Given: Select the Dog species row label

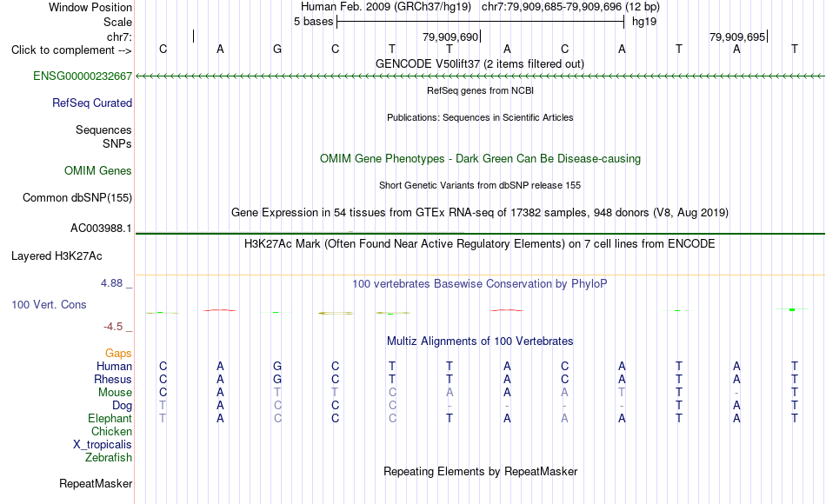Looking at the screenshot, I should 122,406.
